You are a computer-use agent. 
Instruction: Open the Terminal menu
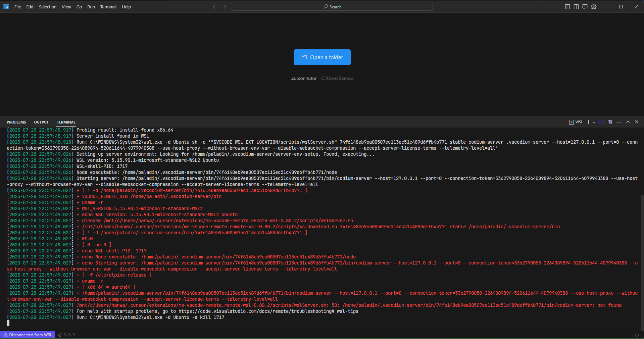(x=108, y=7)
